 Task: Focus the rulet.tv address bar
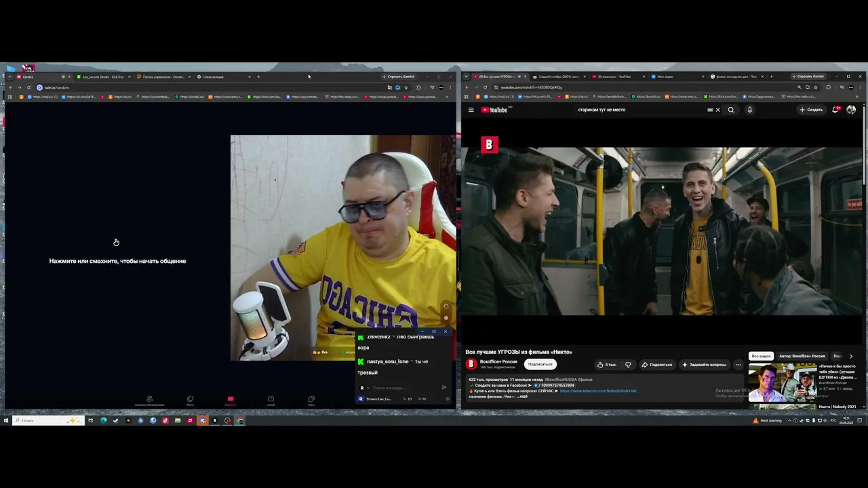pyautogui.click(x=224, y=87)
